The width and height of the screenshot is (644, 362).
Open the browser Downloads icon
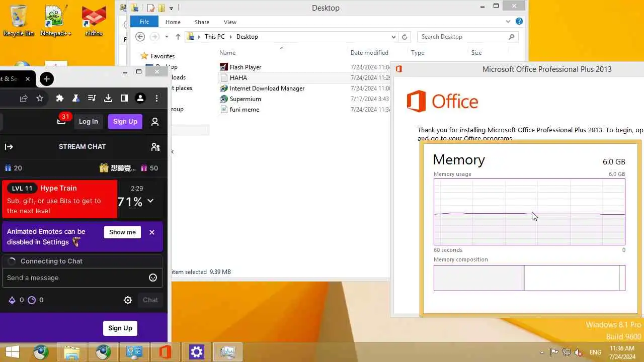(108, 99)
